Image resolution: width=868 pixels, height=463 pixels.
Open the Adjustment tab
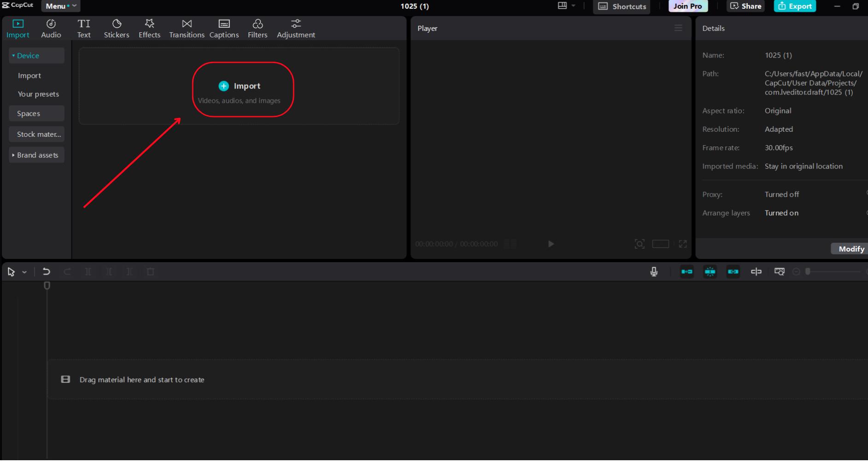[296, 28]
